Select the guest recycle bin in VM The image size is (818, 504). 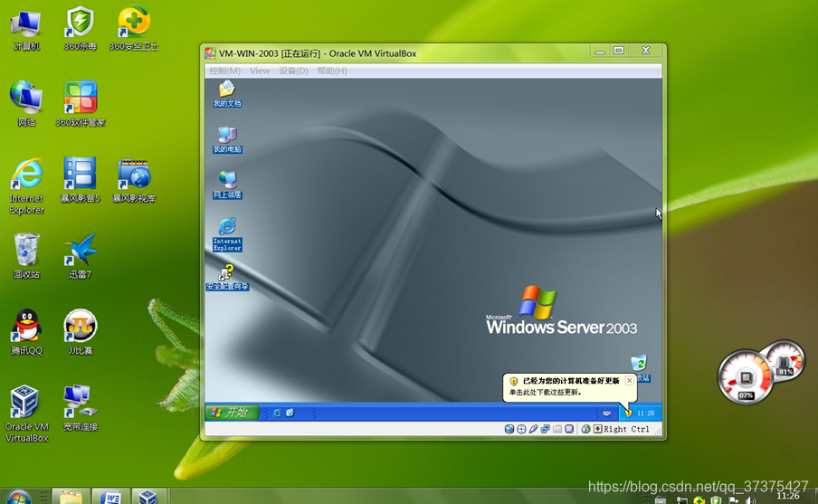(641, 368)
